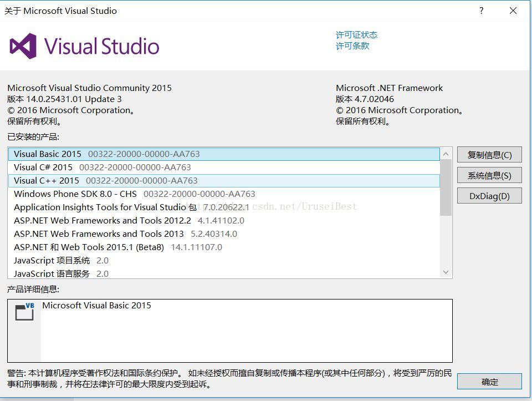This screenshot has height=401, width=532.
Task: Select Visual C++ 2015 row
Action: point(224,180)
